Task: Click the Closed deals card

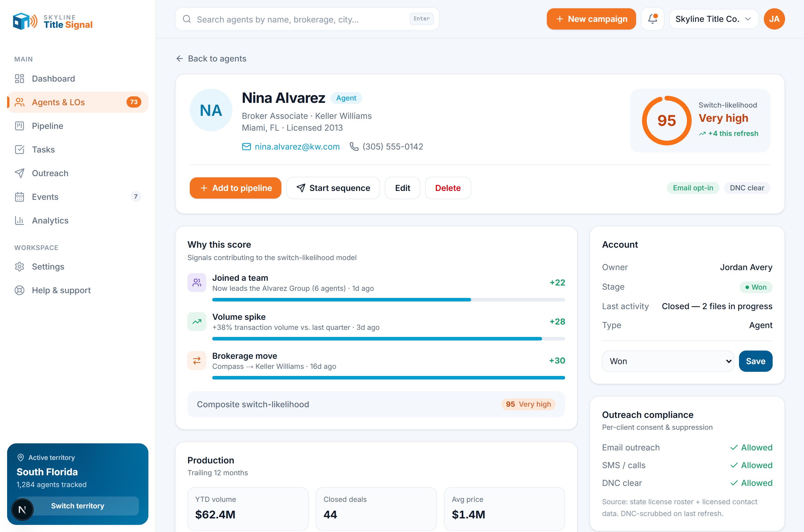Action: (376, 509)
